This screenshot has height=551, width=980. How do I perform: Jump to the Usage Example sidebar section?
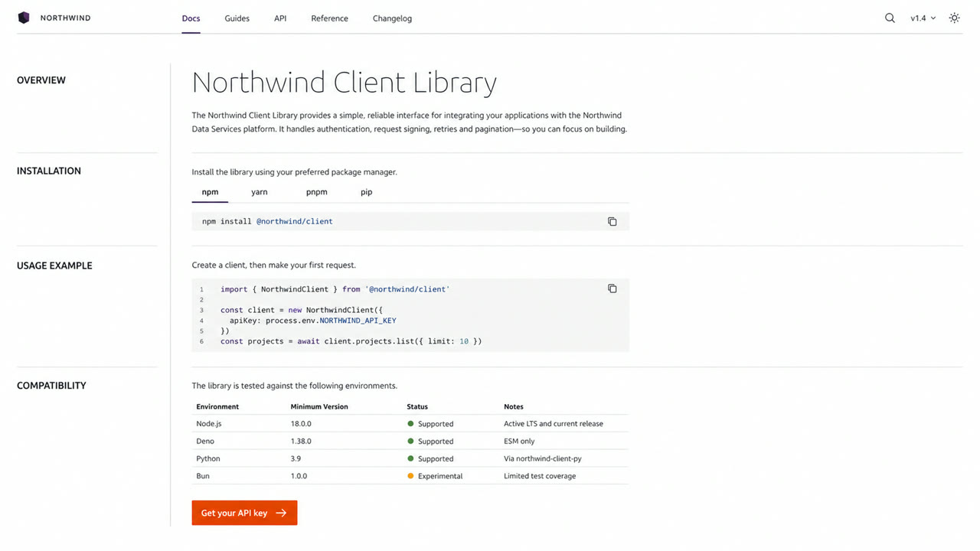pos(54,266)
